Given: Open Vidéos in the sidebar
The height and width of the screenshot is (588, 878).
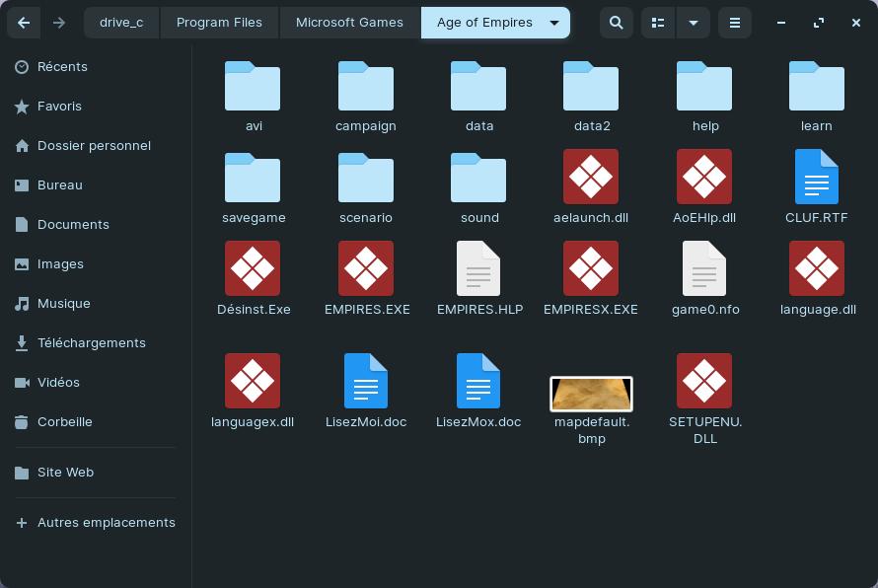Looking at the screenshot, I should pos(96,383).
